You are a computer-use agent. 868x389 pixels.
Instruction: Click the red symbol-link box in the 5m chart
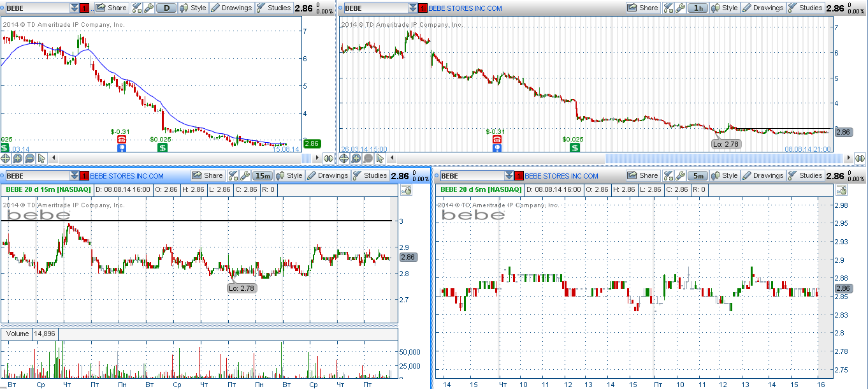click(x=519, y=176)
